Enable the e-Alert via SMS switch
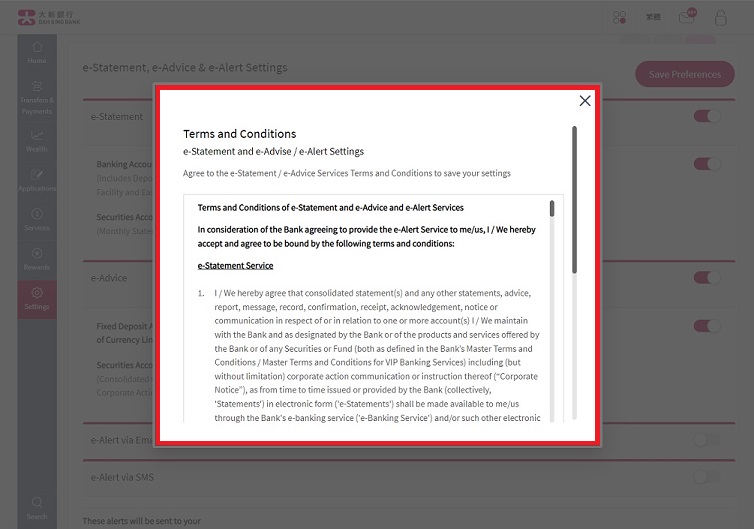 707,477
